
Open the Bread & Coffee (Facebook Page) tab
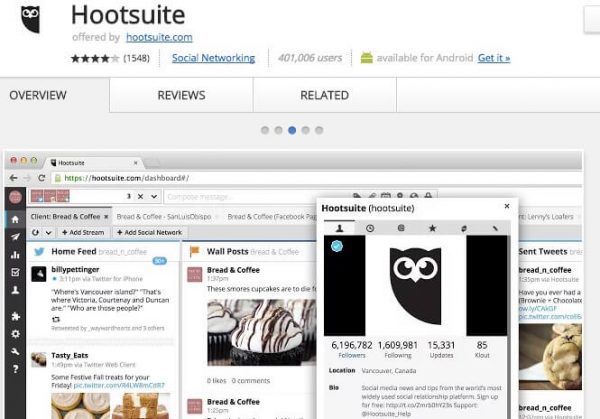[272, 217]
